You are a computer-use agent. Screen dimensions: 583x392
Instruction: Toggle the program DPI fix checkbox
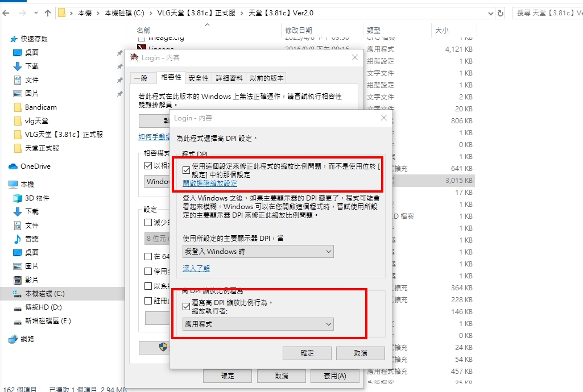(187, 170)
